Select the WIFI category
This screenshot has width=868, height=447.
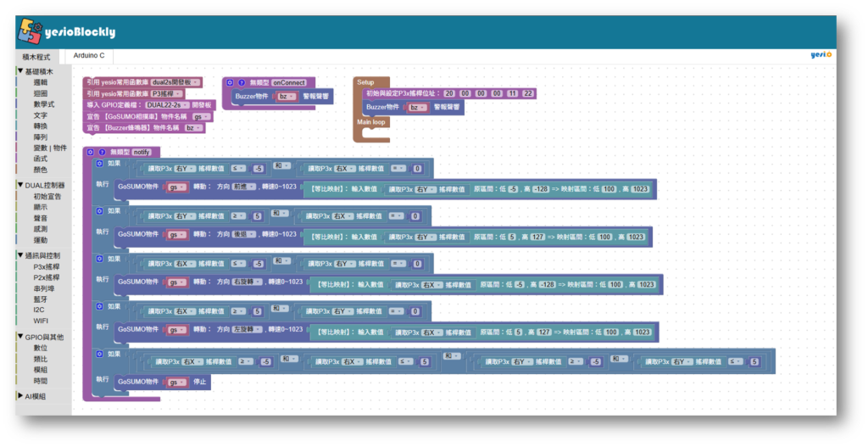click(x=41, y=321)
